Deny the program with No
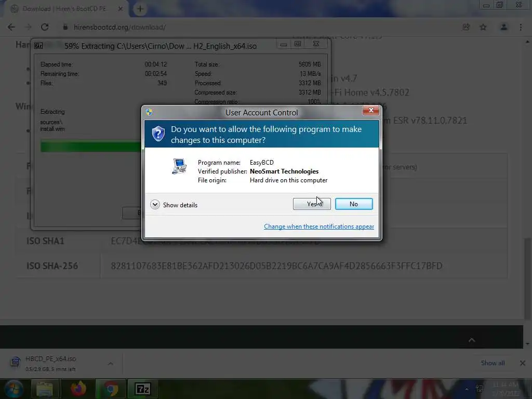Screen dimensions: 532x399 click(x=353, y=204)
